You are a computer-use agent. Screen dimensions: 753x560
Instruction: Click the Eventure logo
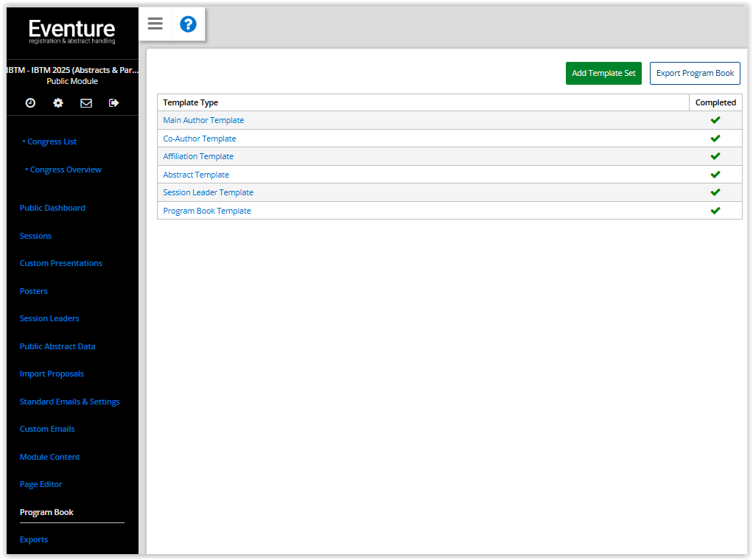point(72,31)
